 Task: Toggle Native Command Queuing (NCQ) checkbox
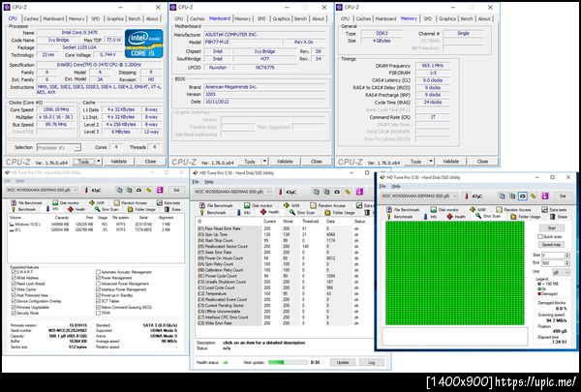coord(98,307)
